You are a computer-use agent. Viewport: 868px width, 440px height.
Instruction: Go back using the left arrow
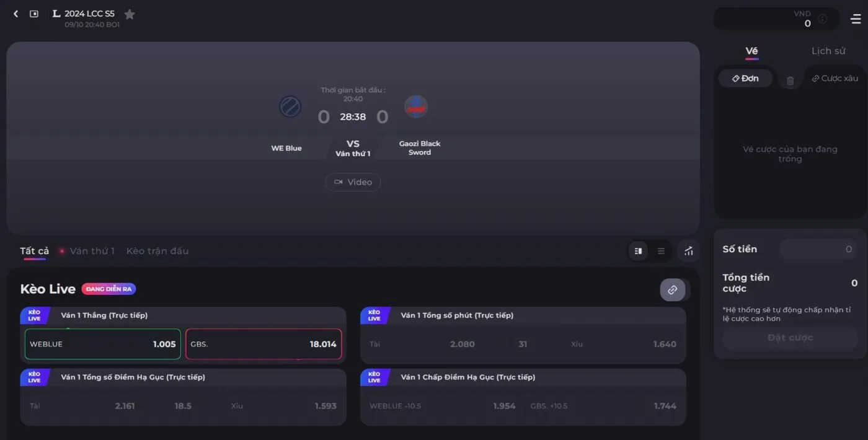pos(15,13)
